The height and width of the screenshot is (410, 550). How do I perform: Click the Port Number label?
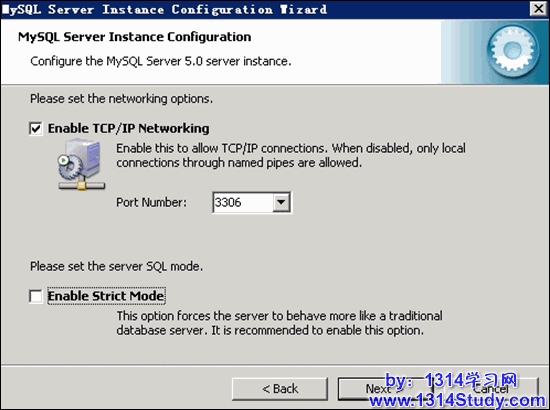tap(152, 202)
